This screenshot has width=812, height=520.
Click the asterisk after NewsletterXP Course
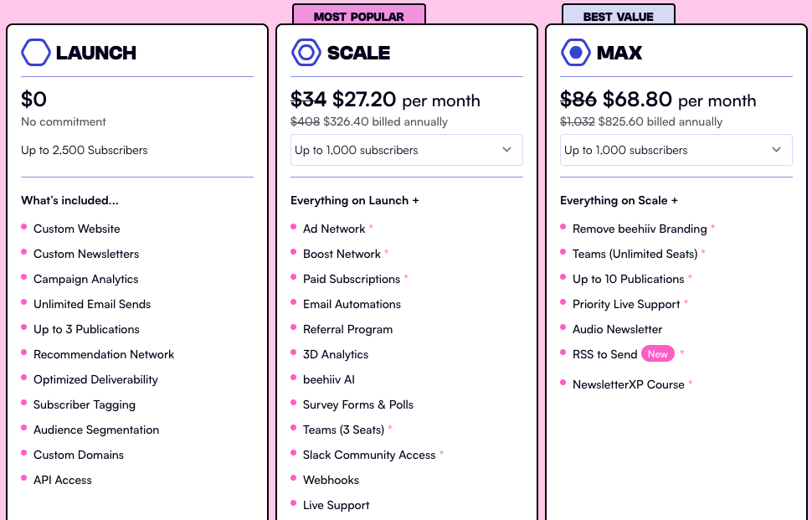(x=691, y=384)
